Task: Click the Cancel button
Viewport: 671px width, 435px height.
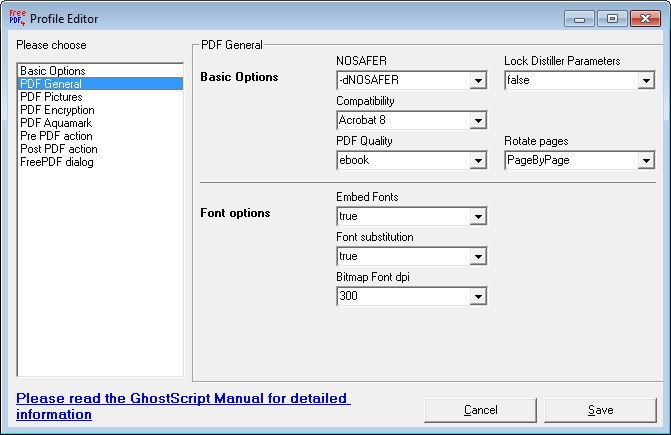Action: point(480,410)
